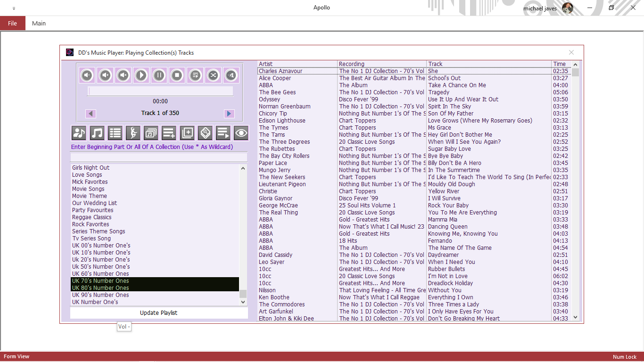Click the Recording column header
This screenshot has height=362, width=644.
coord(382,64)
